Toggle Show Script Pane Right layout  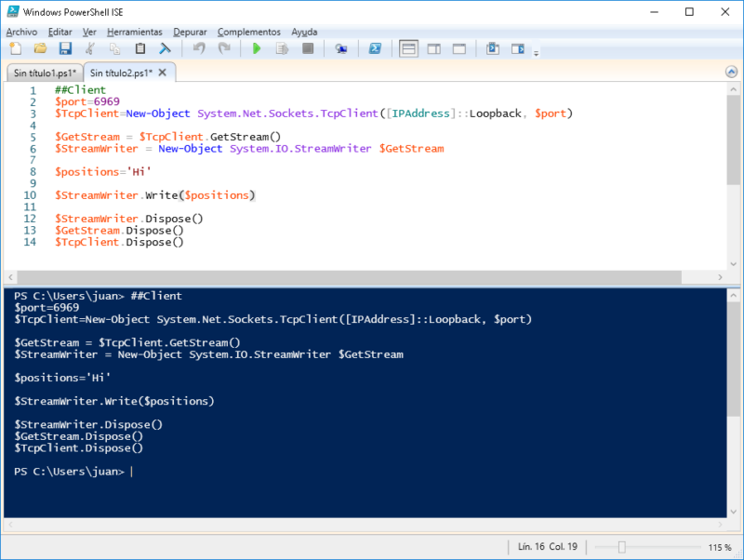coord(433,48)
